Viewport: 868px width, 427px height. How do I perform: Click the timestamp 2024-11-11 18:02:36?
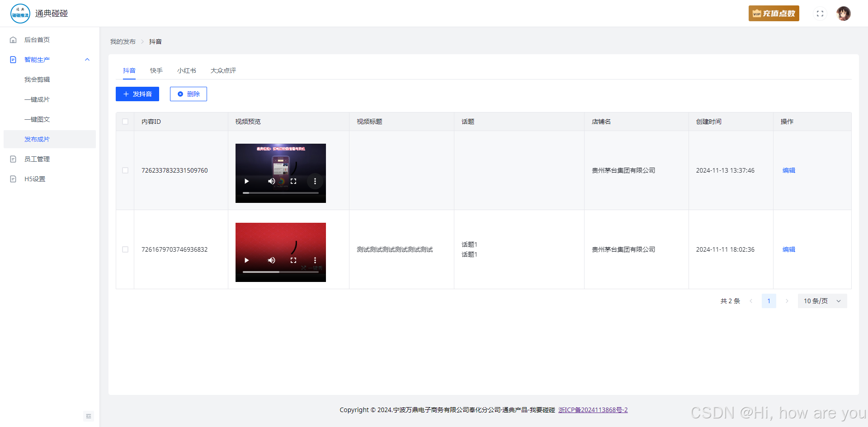(x=725, y=249)
